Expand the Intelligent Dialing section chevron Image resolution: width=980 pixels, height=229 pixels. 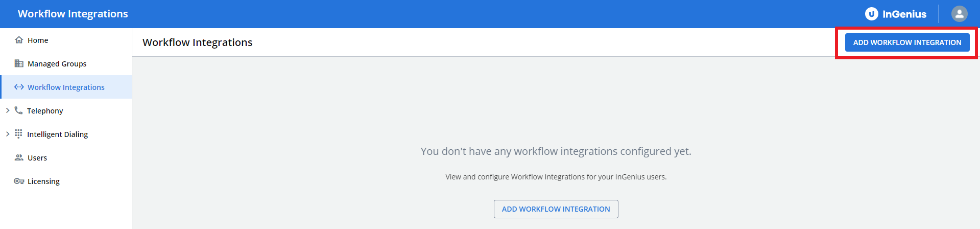7,134
